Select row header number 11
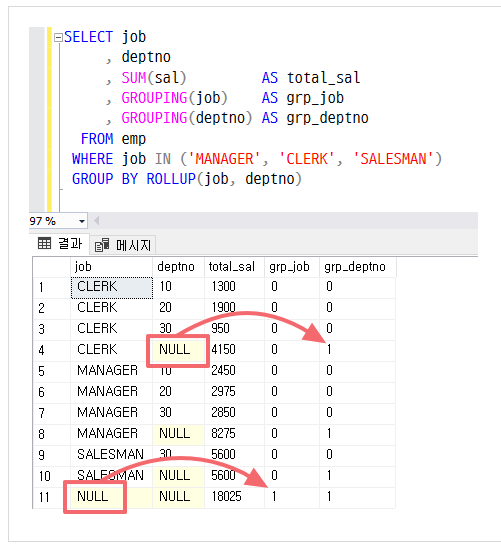 click(x=52, y=497)
